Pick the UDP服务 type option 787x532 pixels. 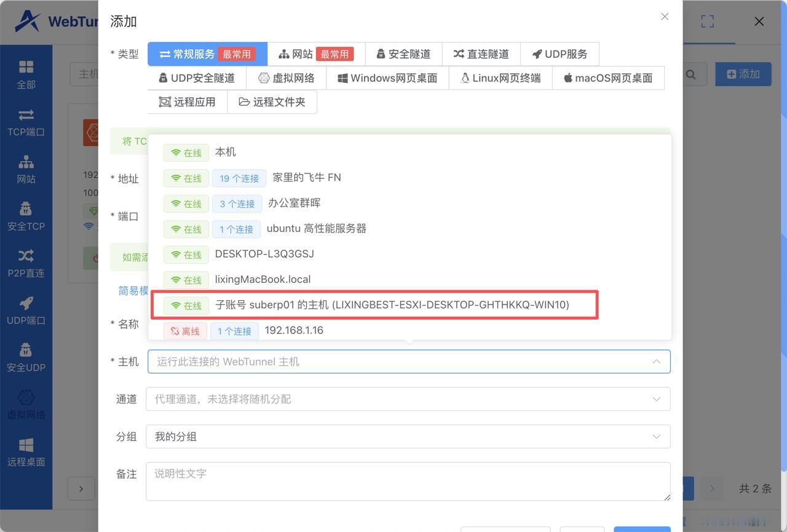click(560, 54)
